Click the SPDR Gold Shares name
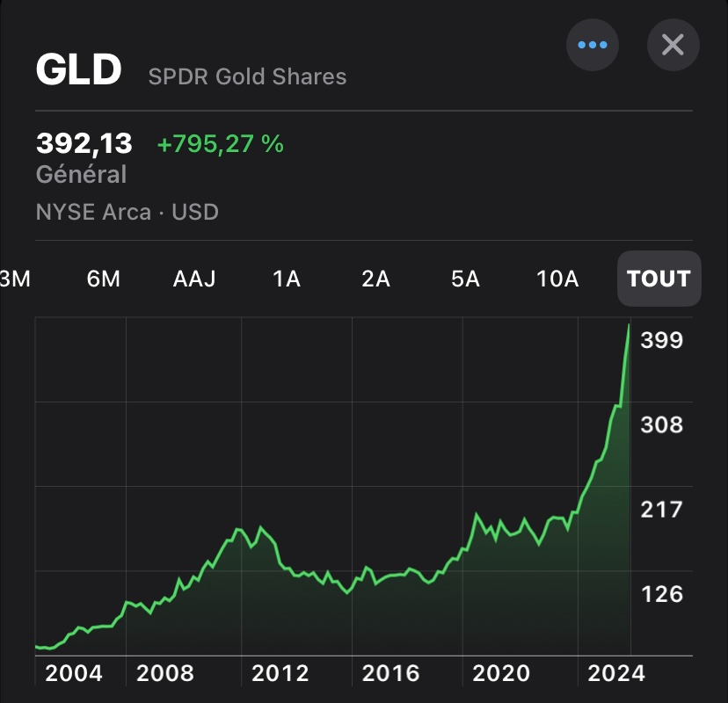Image resolution: width=728 pixels, height=703 pixels. tap(247, 77)
